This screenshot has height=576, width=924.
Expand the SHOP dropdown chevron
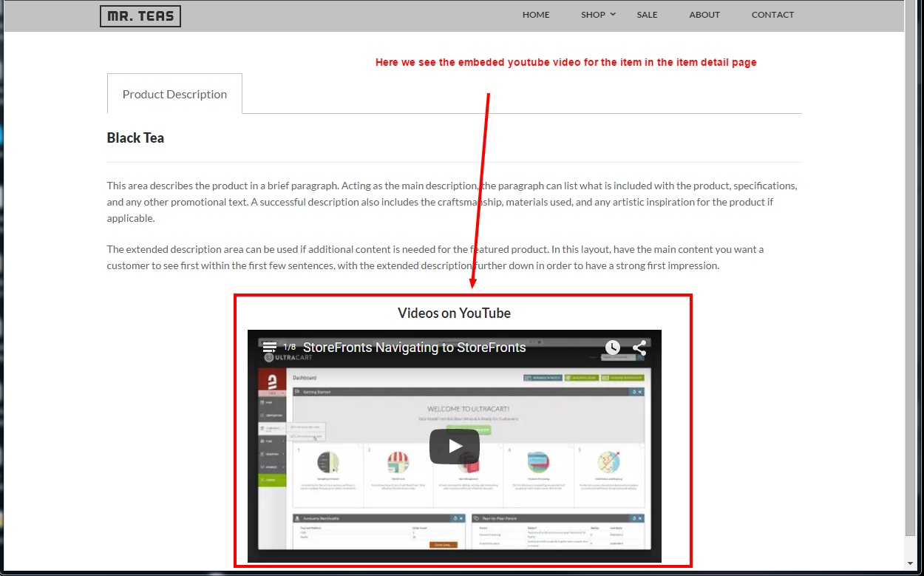pyautogui.click(x=613, y=14)
